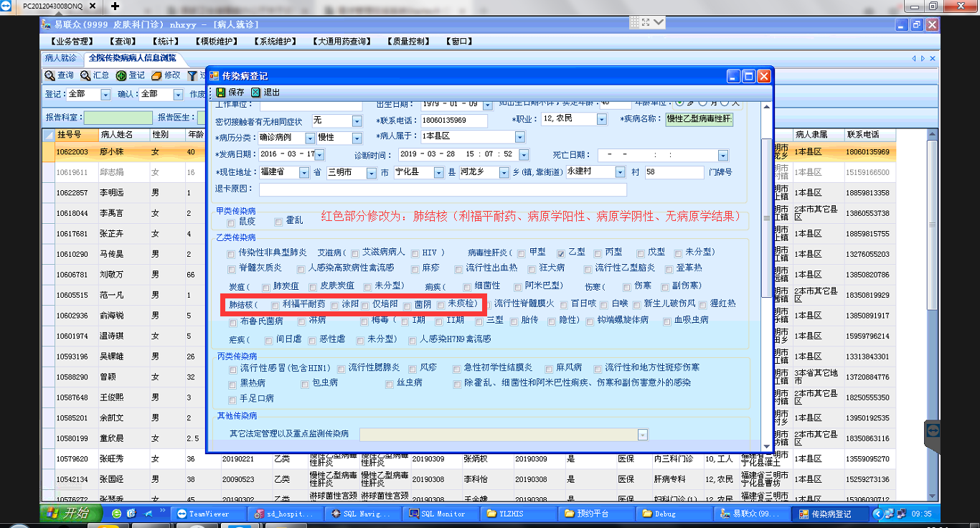This screenshot has height=528, width=980.
Task: Click the 报告科室 input field
Action: [x=118, y=117]
